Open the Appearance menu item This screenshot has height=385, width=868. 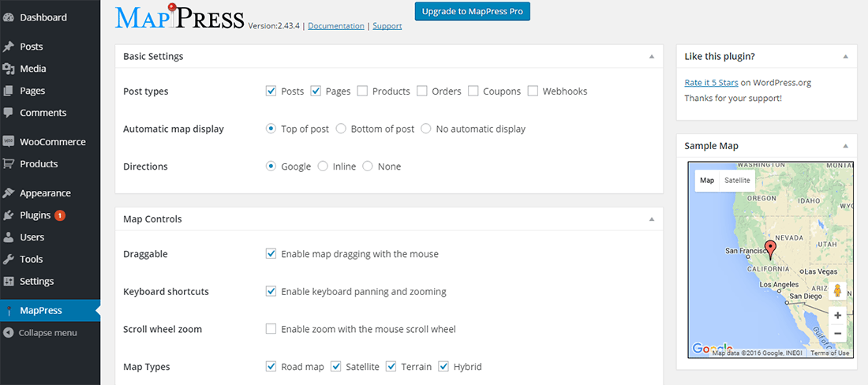tap(50, 193)
